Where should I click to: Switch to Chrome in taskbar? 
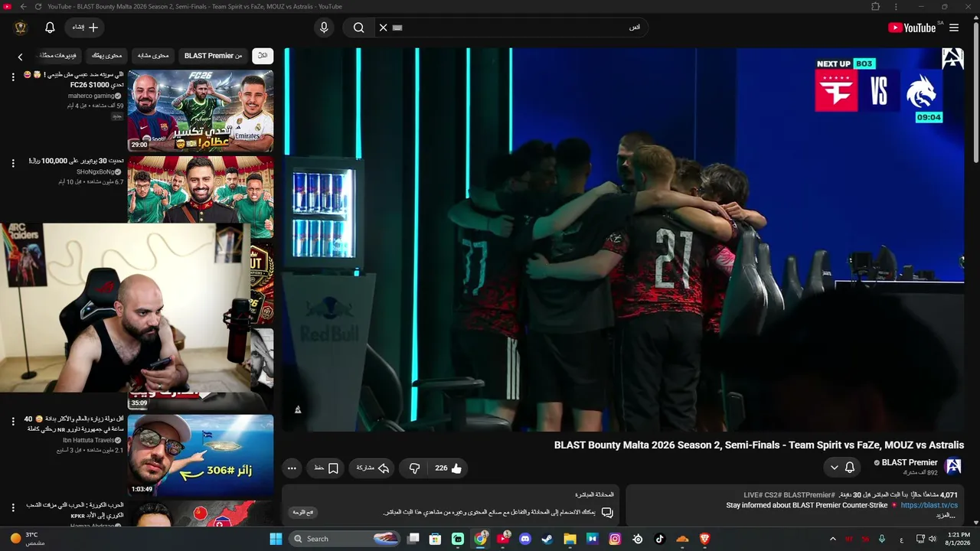click(x=480, y=539)
